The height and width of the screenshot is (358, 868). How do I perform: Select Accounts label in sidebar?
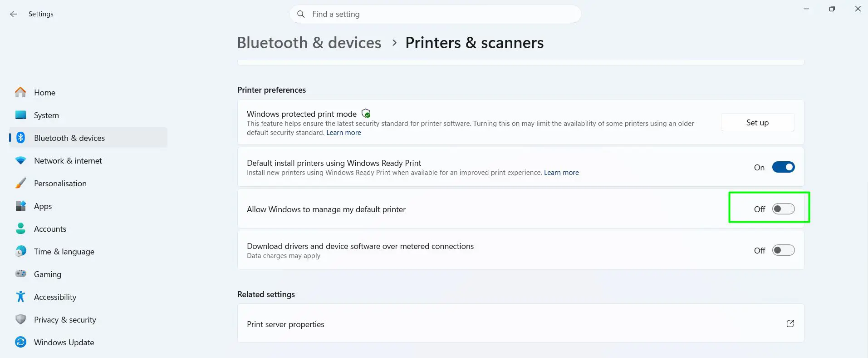click(x=50, y=229)
